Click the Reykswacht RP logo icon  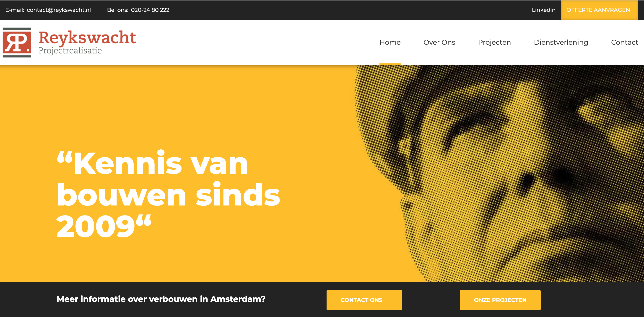(x=17, y=42)
